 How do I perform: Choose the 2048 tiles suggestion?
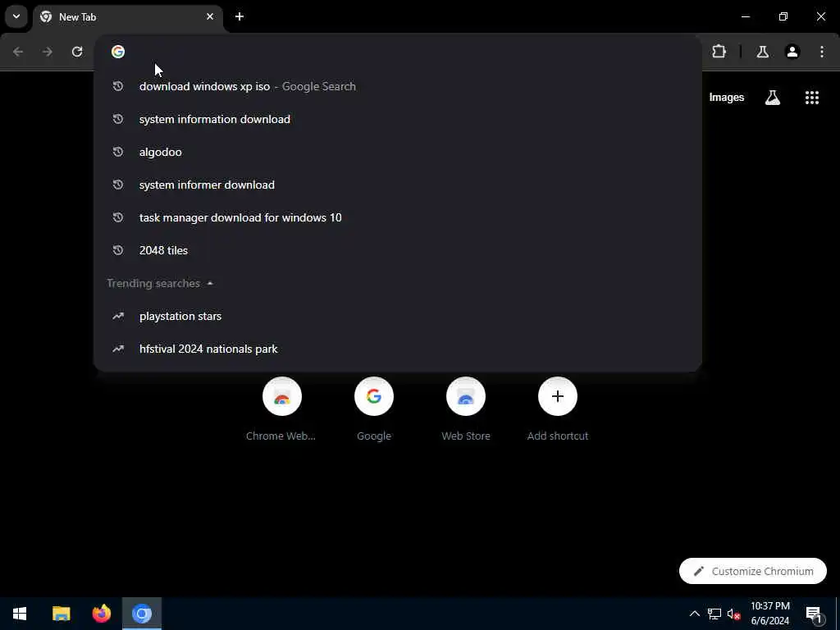[398, 250]
